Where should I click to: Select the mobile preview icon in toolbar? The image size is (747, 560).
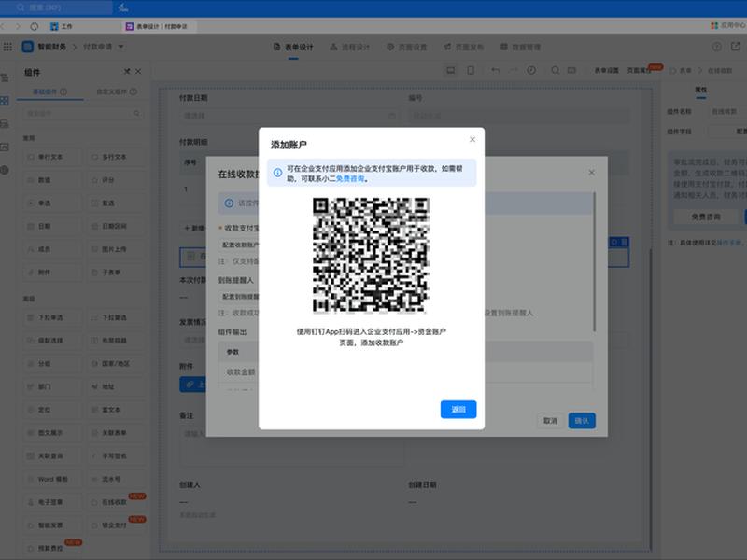point(471,71)
